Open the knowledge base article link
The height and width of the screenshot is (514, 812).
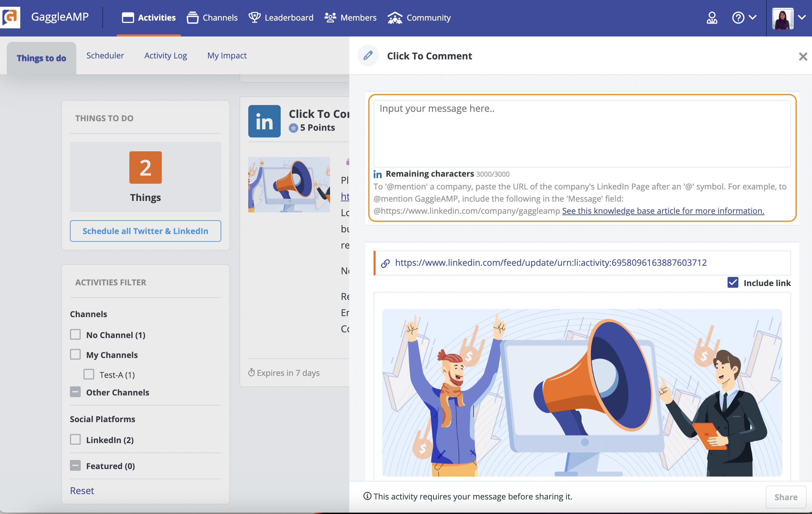pos(663,211)
